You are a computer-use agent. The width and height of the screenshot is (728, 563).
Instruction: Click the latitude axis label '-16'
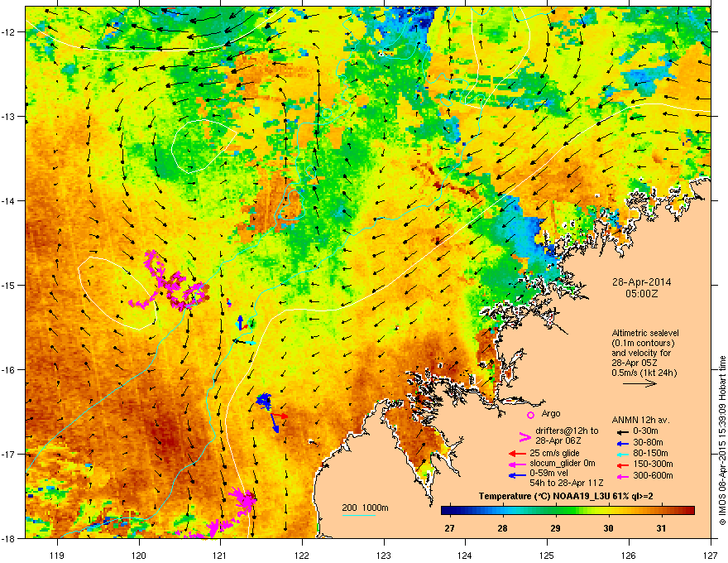tap(9, 369)
